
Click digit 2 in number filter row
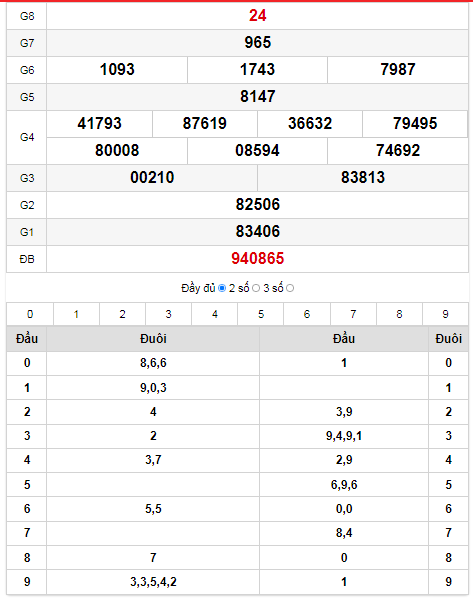[x=122, y=314]
